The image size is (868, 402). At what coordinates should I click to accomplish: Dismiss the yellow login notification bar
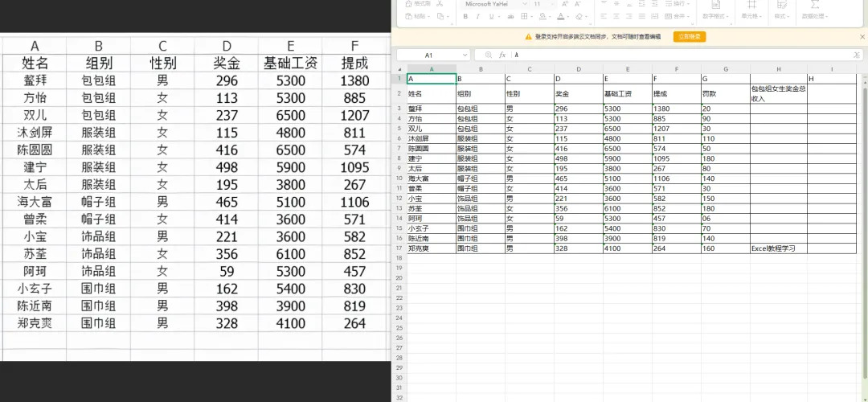tap(862, 36)
